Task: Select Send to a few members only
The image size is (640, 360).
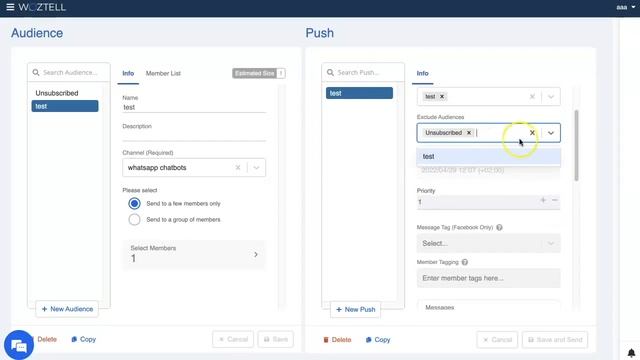Action: (134, 203)
